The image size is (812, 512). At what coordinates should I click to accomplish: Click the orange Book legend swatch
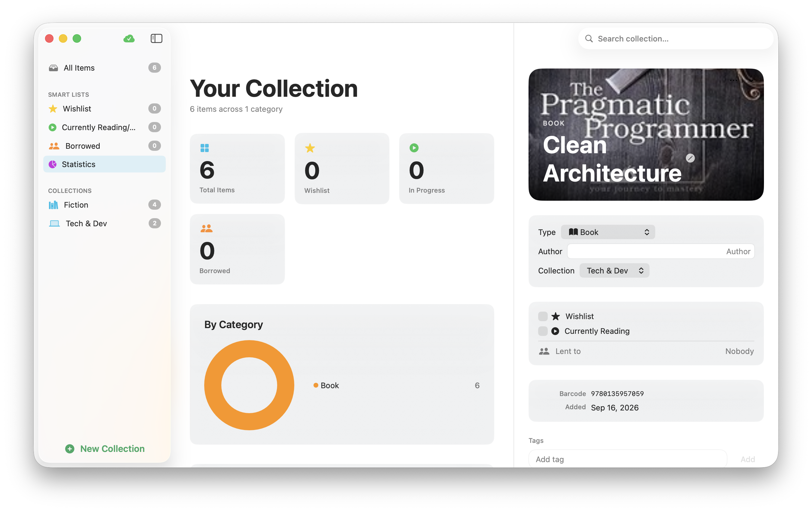tap(316, 386)
